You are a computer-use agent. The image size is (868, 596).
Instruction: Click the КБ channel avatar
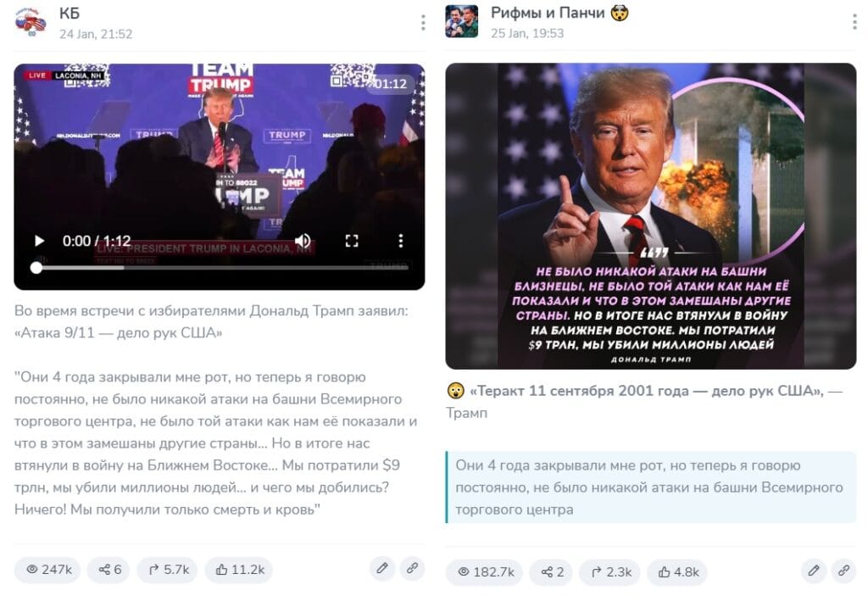pos(31,22)
